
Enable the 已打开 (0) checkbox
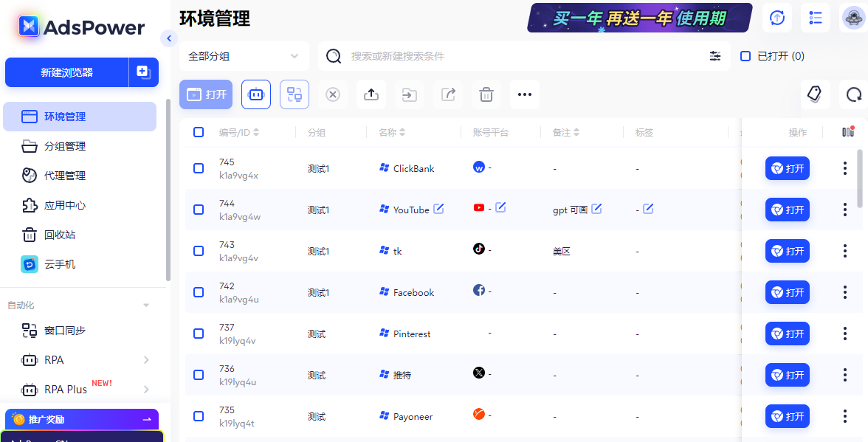tap(745, 56)
